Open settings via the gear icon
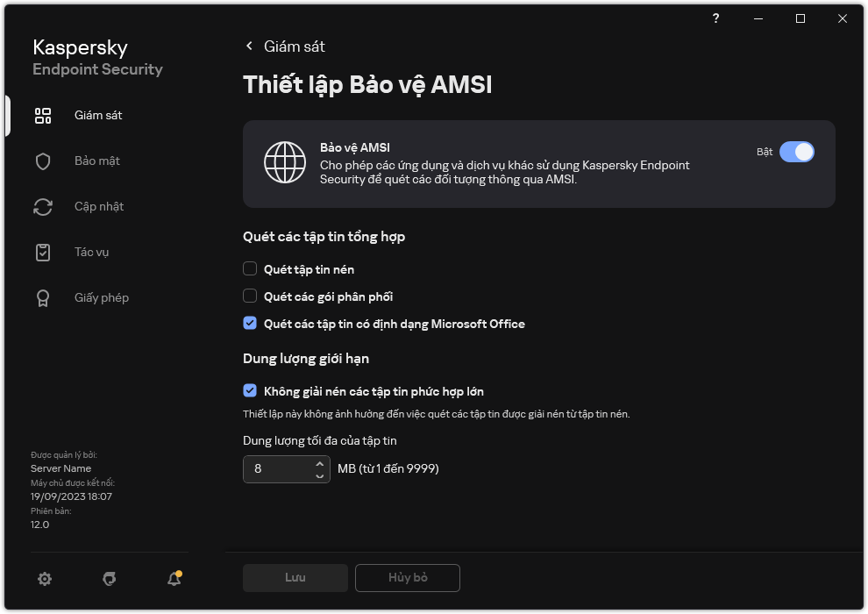 click(x=45, y=579)
